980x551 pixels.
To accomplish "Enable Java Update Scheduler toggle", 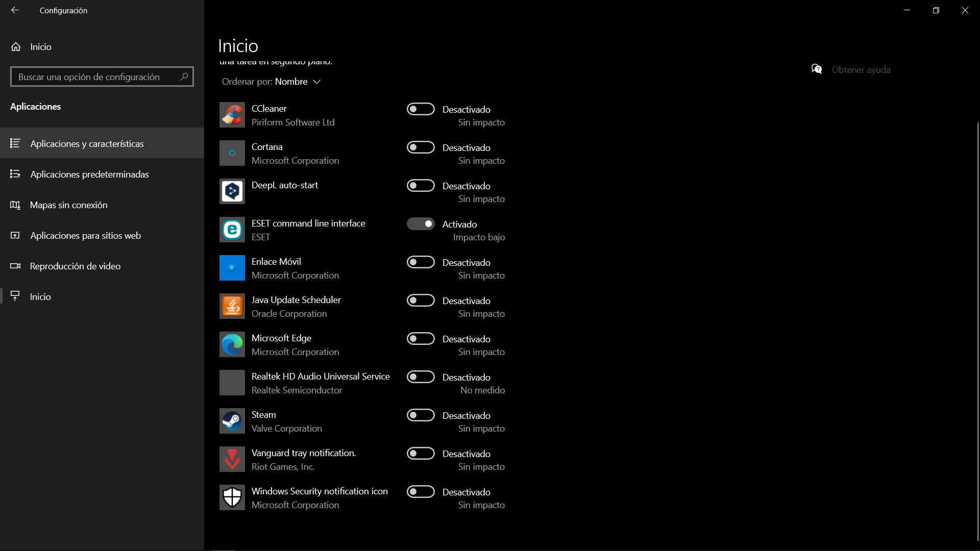I will 421,300.
